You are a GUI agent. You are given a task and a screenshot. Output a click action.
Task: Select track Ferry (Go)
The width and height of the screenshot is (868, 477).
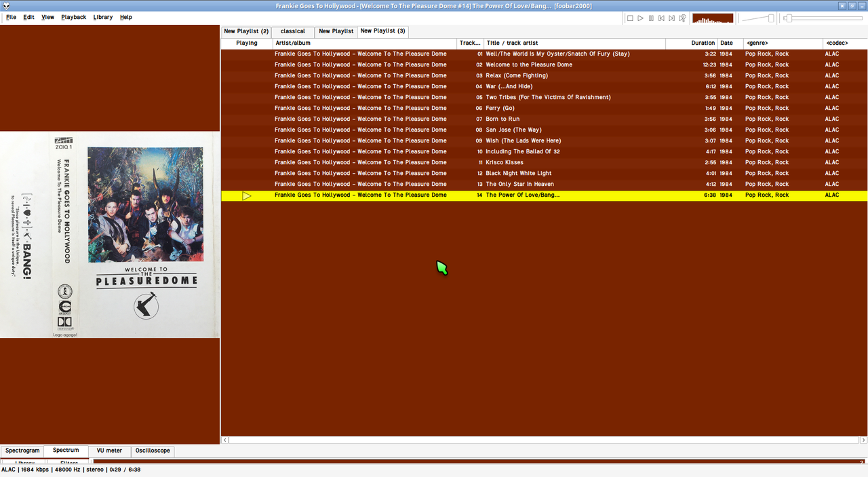(x=544, y=108)
